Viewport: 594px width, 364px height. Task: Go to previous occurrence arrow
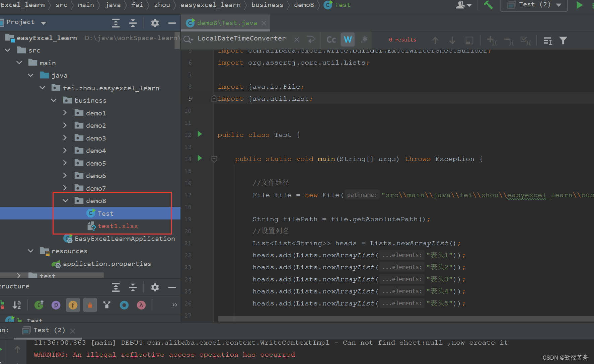(435, 40)
